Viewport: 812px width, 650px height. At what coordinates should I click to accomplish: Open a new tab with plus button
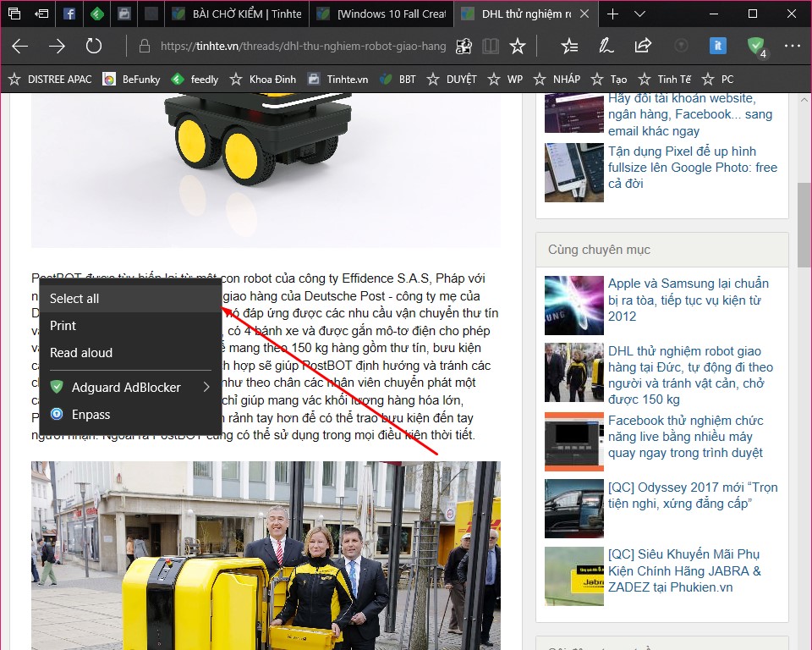[x=612, y=14]
